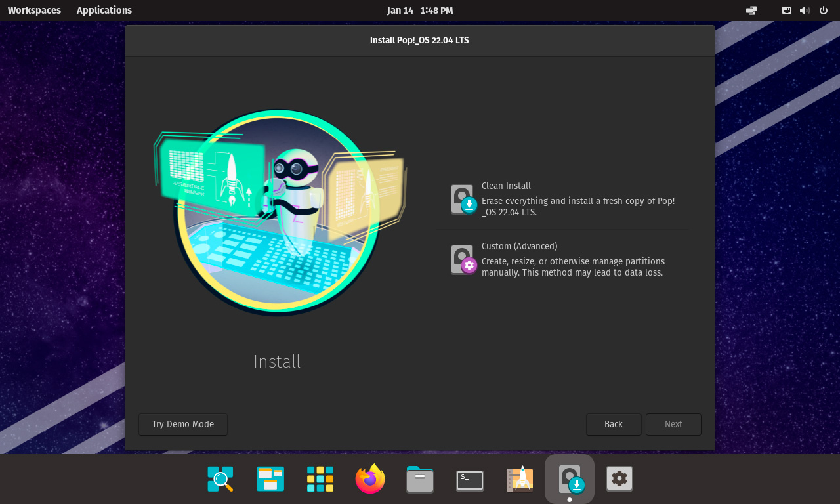The image size is (840, 504).
Task: Open the Workspaces menu in top bar
Action: point(34,10)
